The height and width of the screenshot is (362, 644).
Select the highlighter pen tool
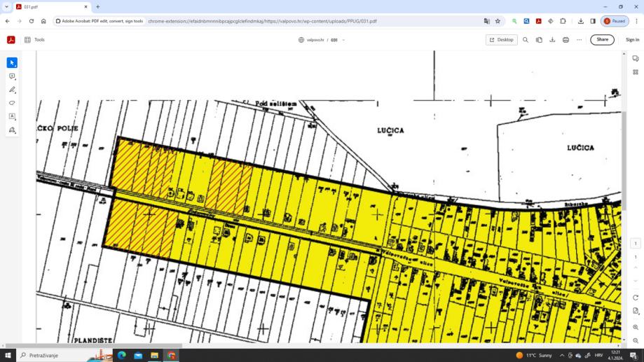[x=12, y=90]
